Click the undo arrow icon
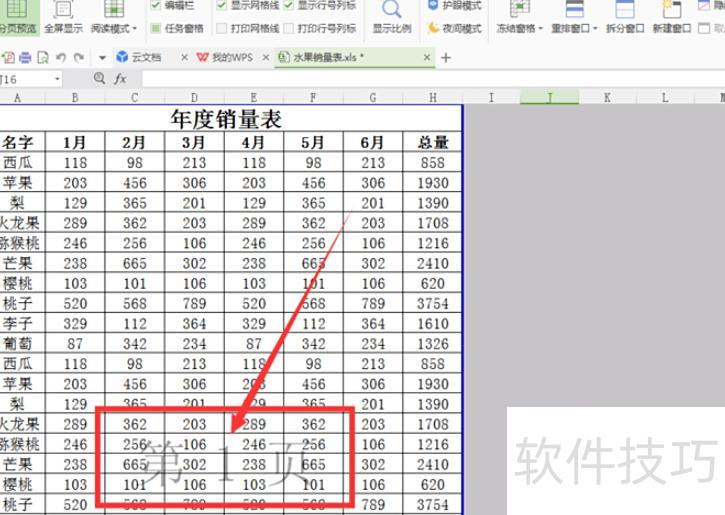725x515 pixels. pyautogui.click(x=61, y=57)
